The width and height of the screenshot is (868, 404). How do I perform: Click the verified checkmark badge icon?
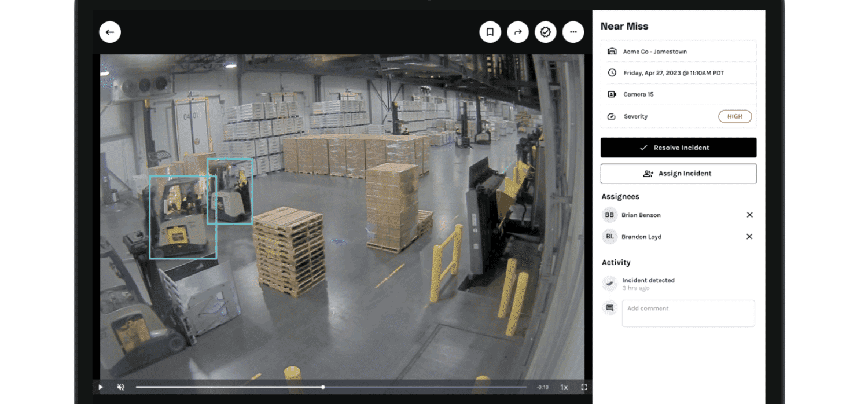(x=545, y=32)
